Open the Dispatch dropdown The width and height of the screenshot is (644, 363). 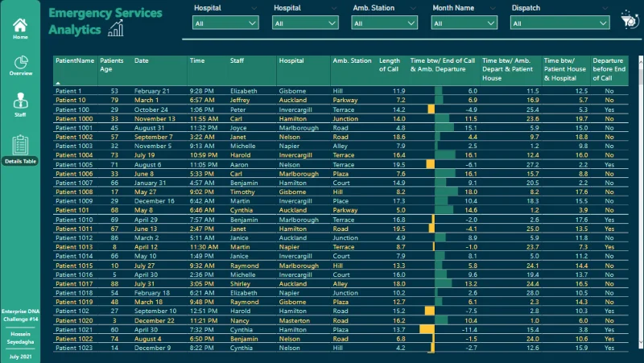click(x=559, y=23)
